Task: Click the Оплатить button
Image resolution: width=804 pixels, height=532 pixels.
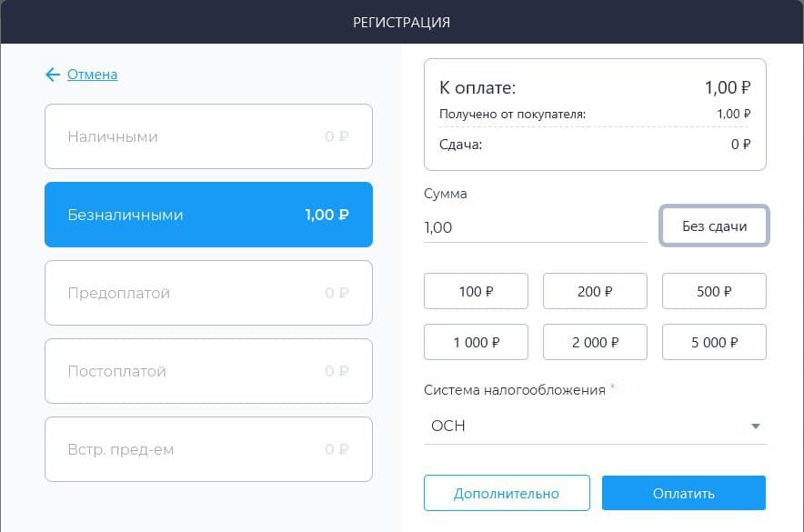Action: pos(684,493)
